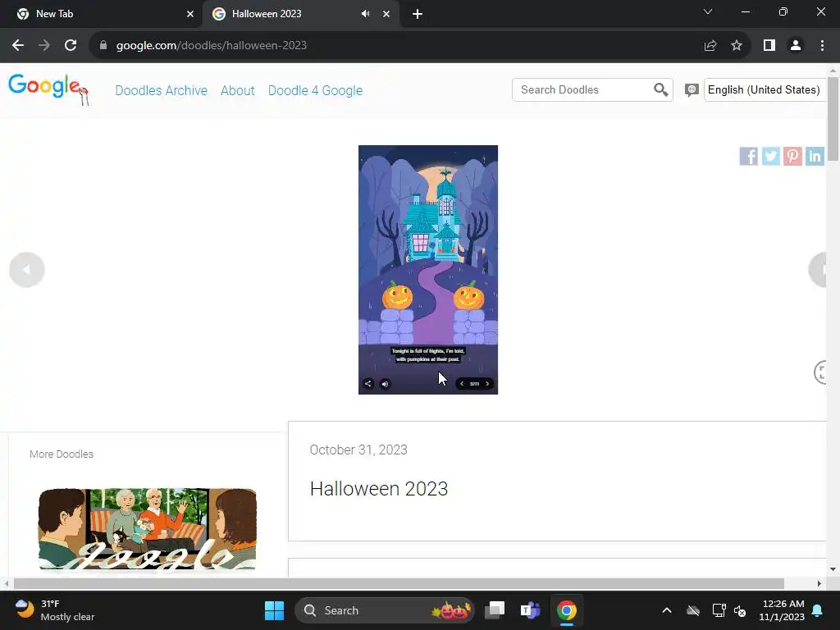
Task: Toggle the doodle's sound icon
Action: click(x=385, y=384)
